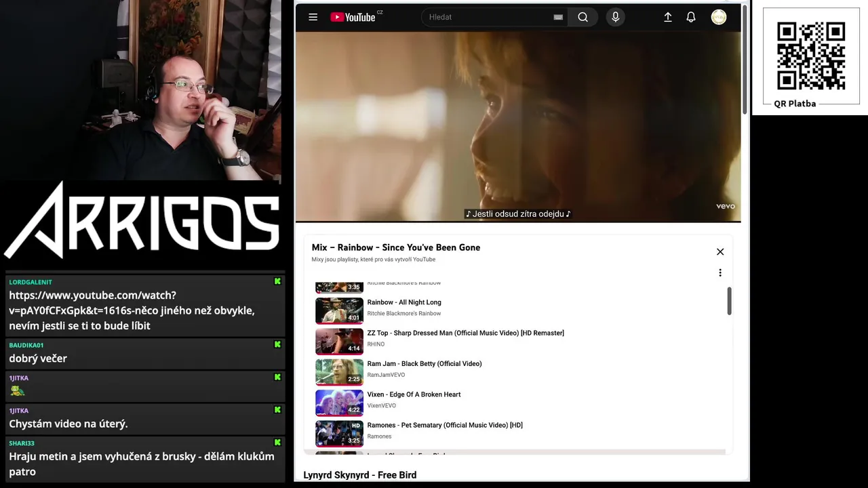Open the upload video icon

coord(668,17)
